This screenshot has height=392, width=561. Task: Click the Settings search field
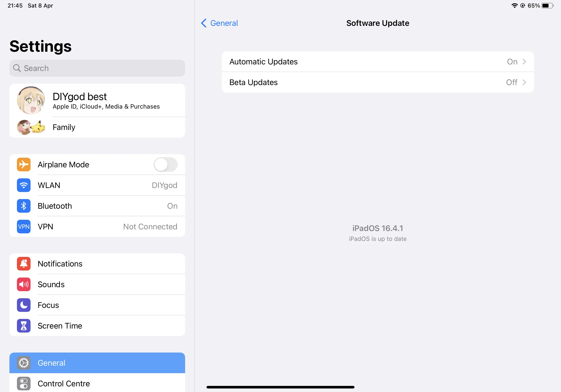[x=97, y=68]
